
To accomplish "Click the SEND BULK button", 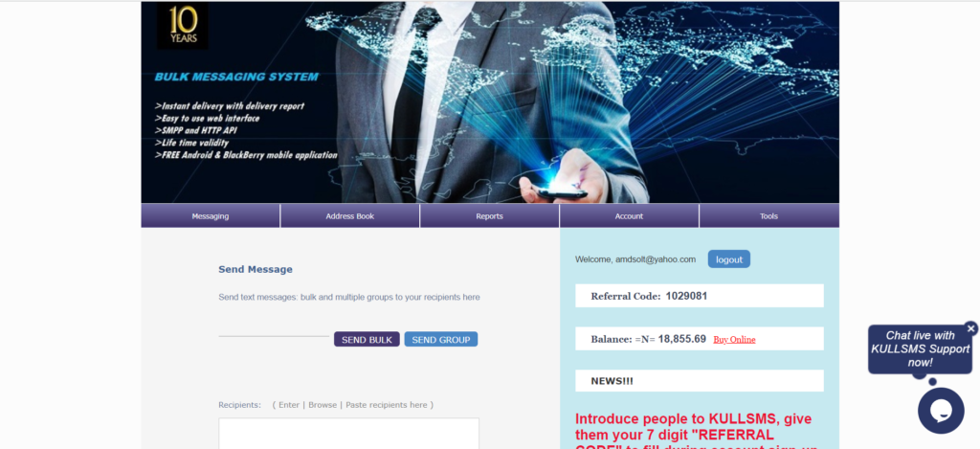I will click(367, 340).
